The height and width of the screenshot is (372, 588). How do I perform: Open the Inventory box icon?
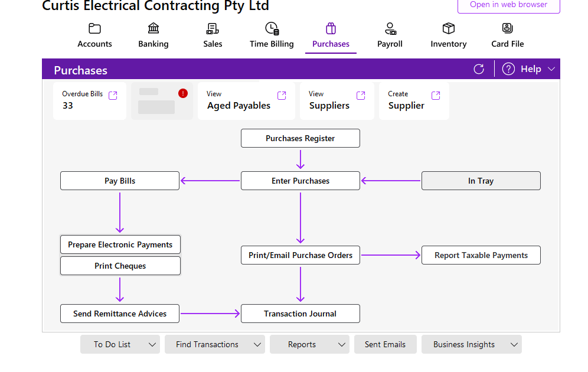pos(449,28)
